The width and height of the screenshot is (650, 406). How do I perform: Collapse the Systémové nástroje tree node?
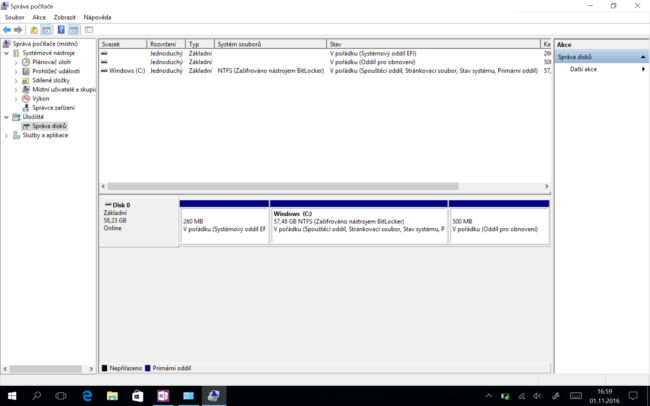pyautogui.click(x=6, y=53)
